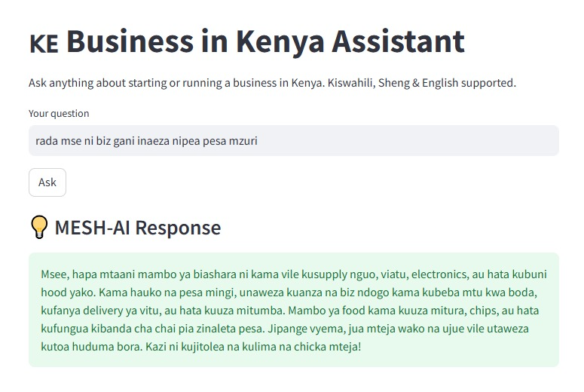
Task: Click the 'Your question' label
Action: click(x=59, y=113)
